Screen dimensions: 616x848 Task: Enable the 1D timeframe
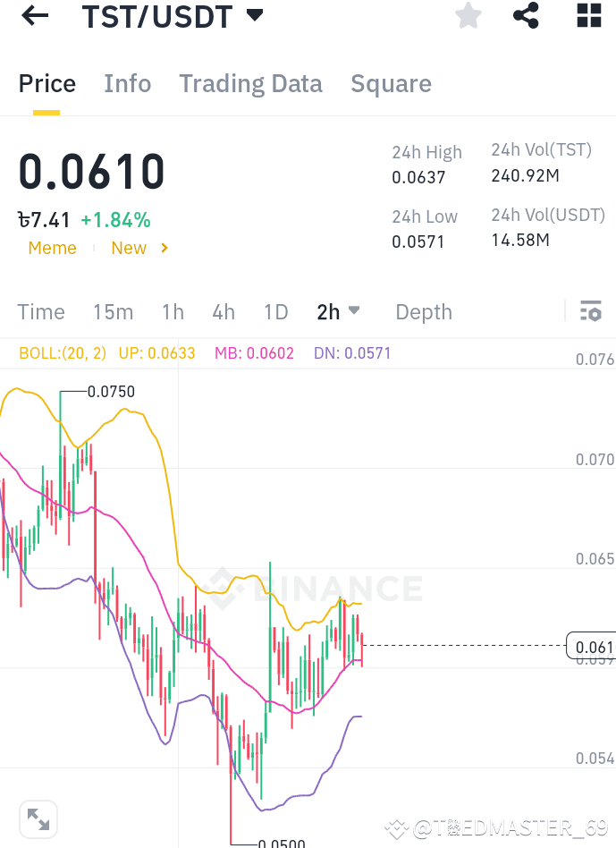pyautogui.click(x=275, y=311)
